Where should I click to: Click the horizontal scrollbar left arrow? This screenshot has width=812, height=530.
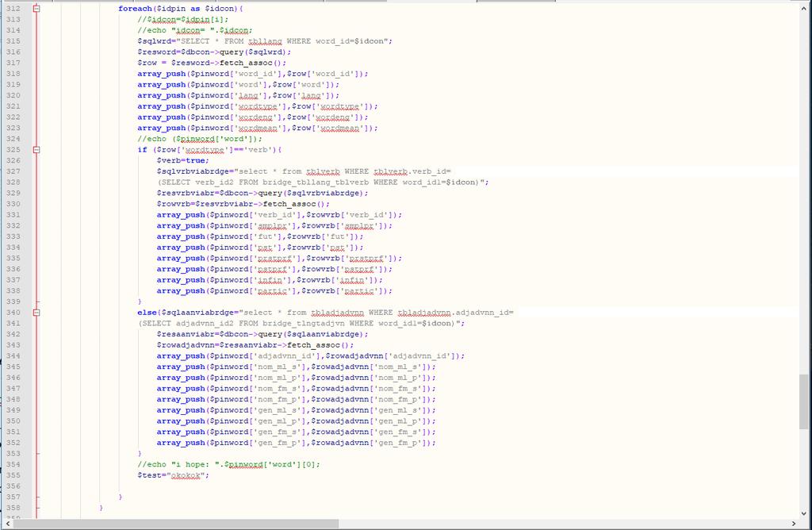click(7, 524)
